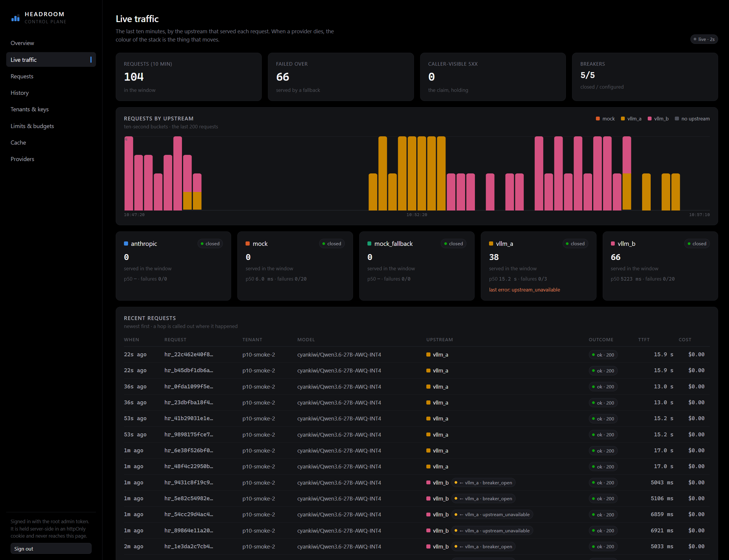Click the no upstream gray legend square
This screenshot has width=729, height=560.
pos(677,119)
